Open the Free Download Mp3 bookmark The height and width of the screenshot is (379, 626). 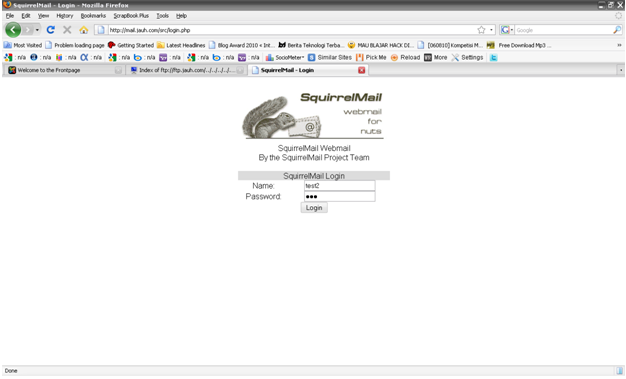tap(519, 45)
